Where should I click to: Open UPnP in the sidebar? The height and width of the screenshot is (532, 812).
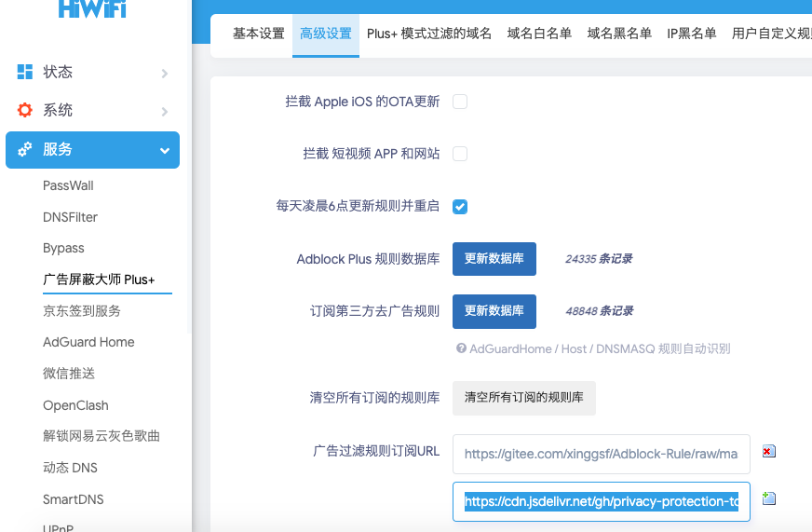[58, 527]
